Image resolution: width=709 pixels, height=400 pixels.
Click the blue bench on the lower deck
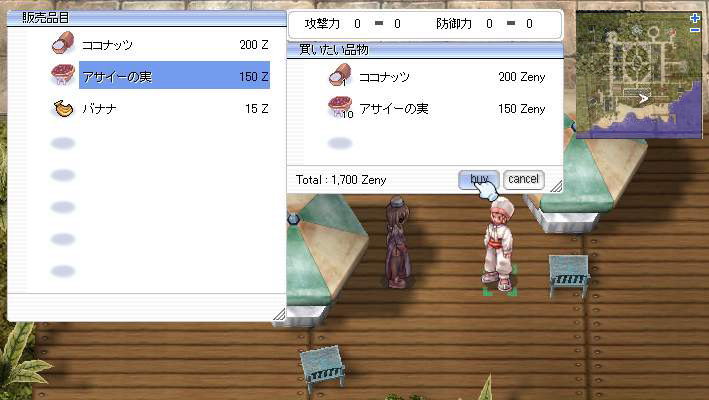[x=323, y=368]
